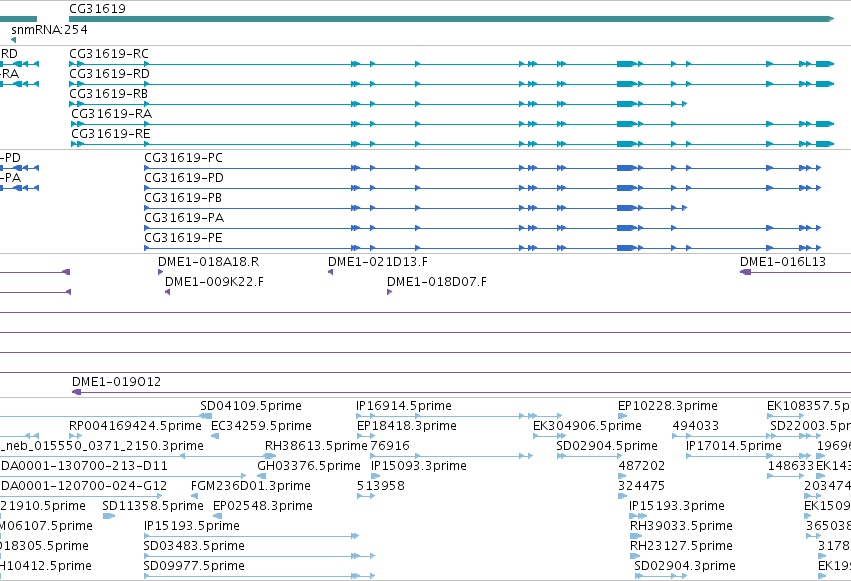Click the SD03483.5prime EST label
The height and width of the screenshot is (581, 851).
pyautogui.click(x=194, y=546)
